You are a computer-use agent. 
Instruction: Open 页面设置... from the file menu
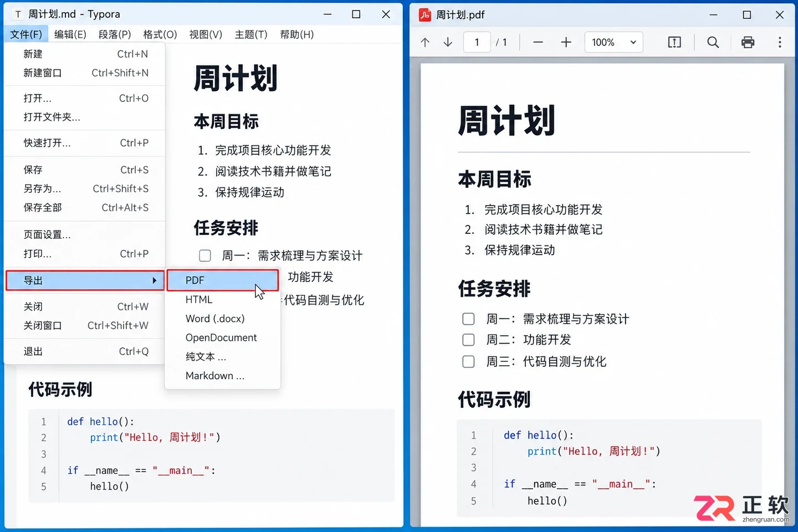tap(85, 235)
